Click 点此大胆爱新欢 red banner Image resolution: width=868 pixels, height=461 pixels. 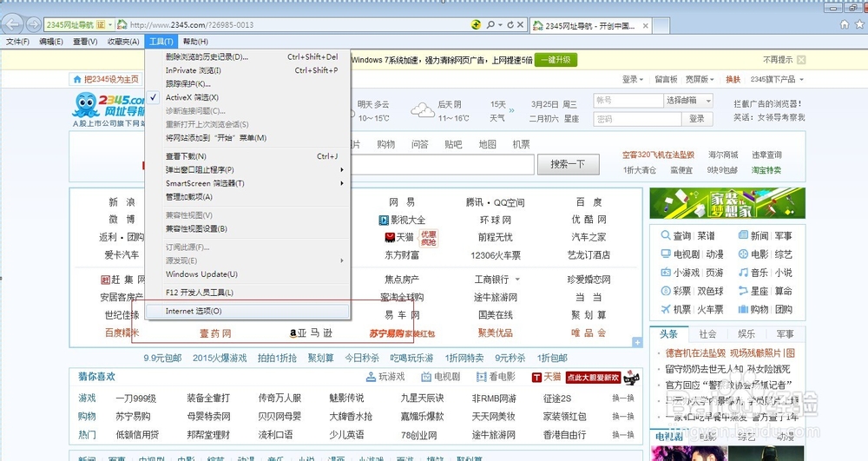point(593,378)
